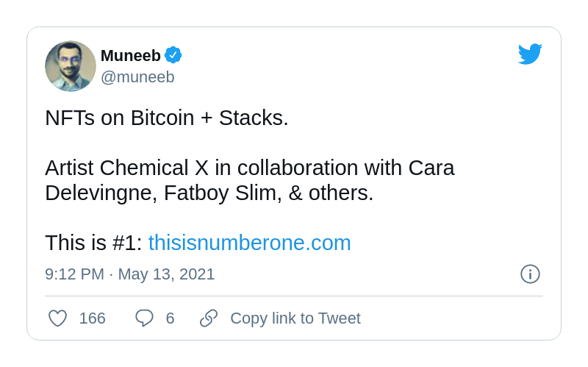
Task: Like the tweet with the heart icon
Action: (x=58, y=318)
